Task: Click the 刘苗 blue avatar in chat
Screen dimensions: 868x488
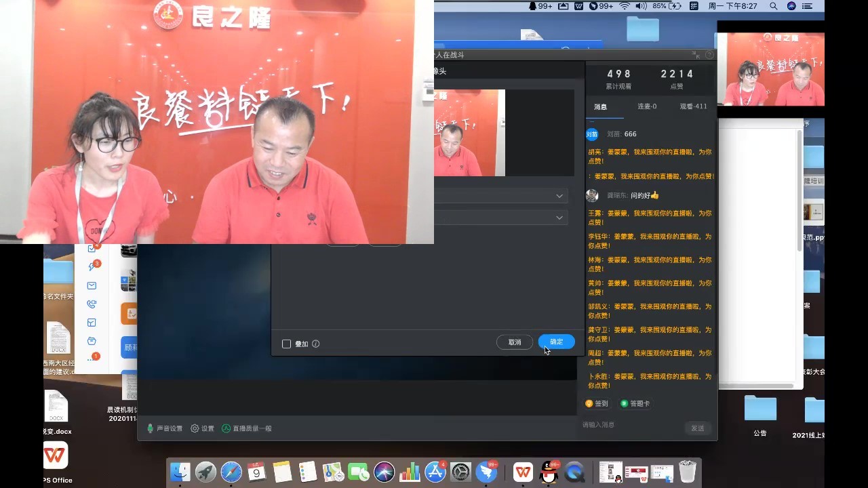Action: coord(592,134)
